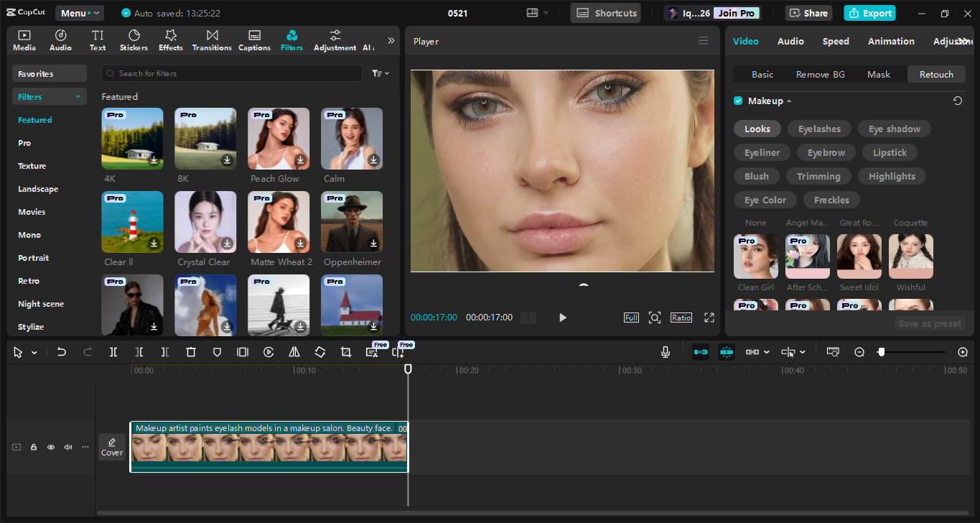Toggle the Makeup checkbox in the Retouch panel
The width and height of the screenshot is (980, 523).
[737, 101]
